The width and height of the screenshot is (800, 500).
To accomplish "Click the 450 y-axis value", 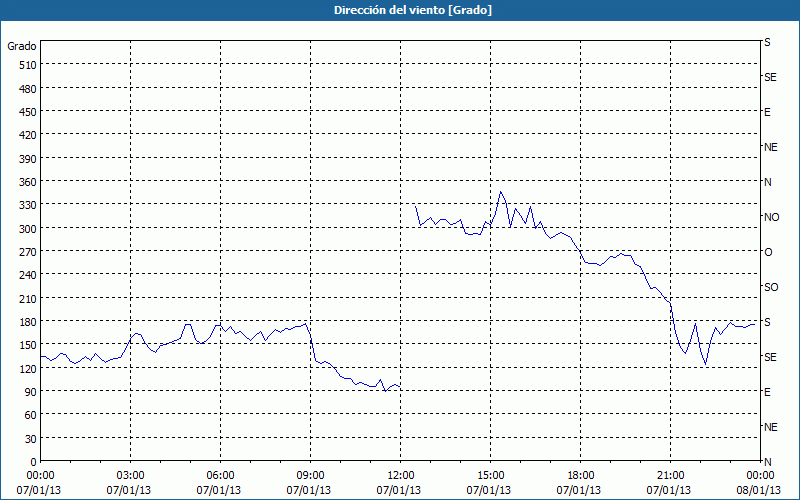I will pyautogui.click(x=28, y=112).
